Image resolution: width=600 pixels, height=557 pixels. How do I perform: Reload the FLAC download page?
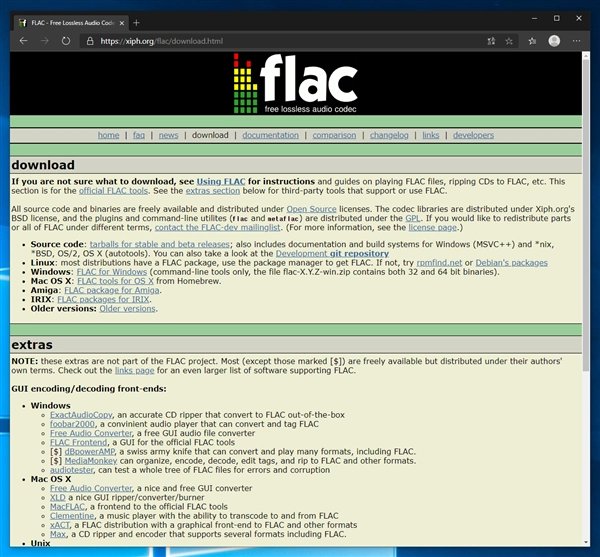[x=66, y=41]
